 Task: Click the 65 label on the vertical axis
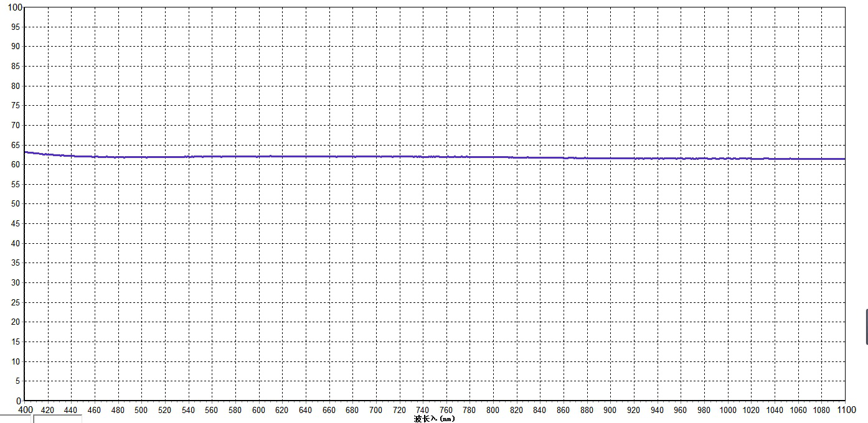(16, 145)
